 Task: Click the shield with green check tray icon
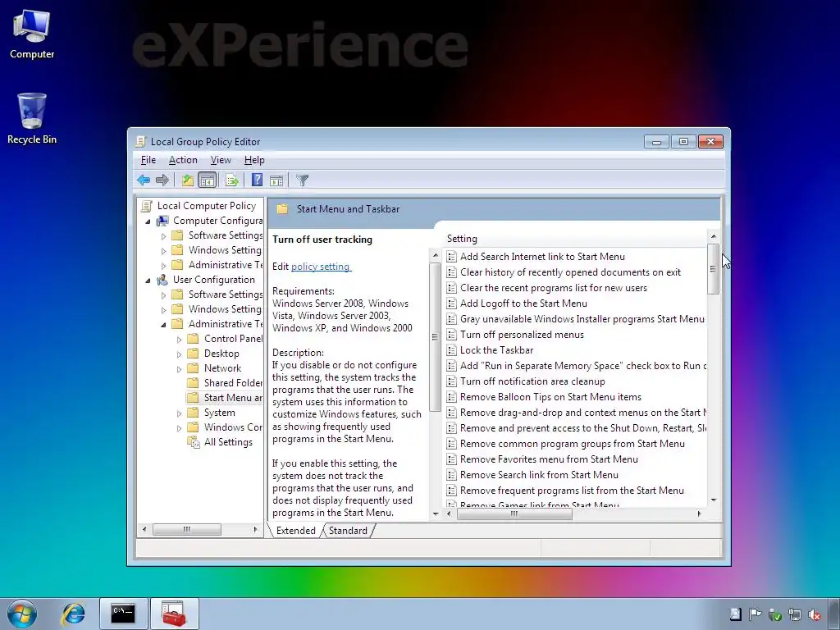(x=774, y=614)
